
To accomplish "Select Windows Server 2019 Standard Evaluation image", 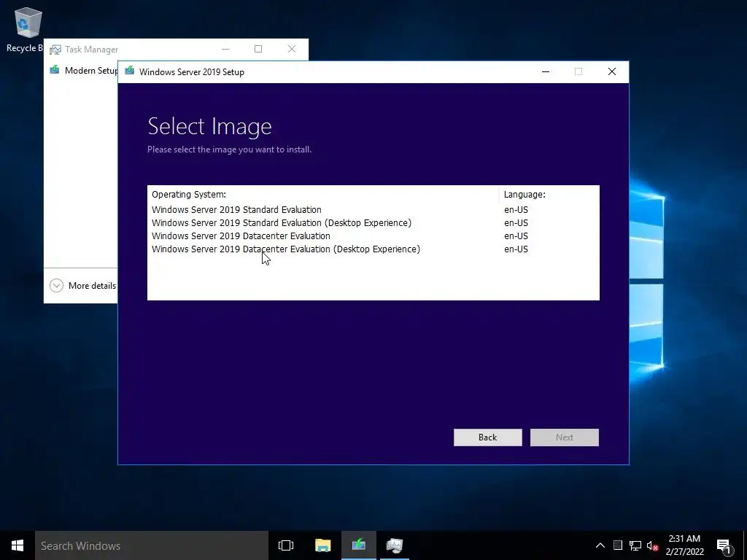I will point(373,209).
